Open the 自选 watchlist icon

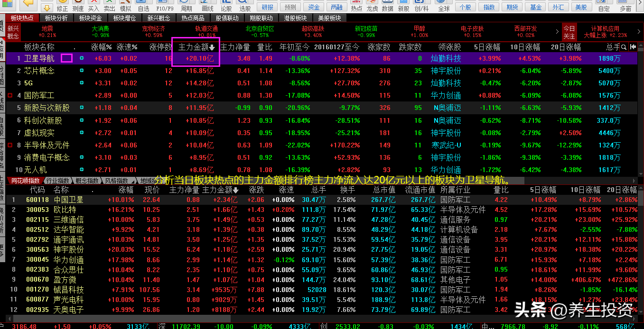tap(143, 6)
